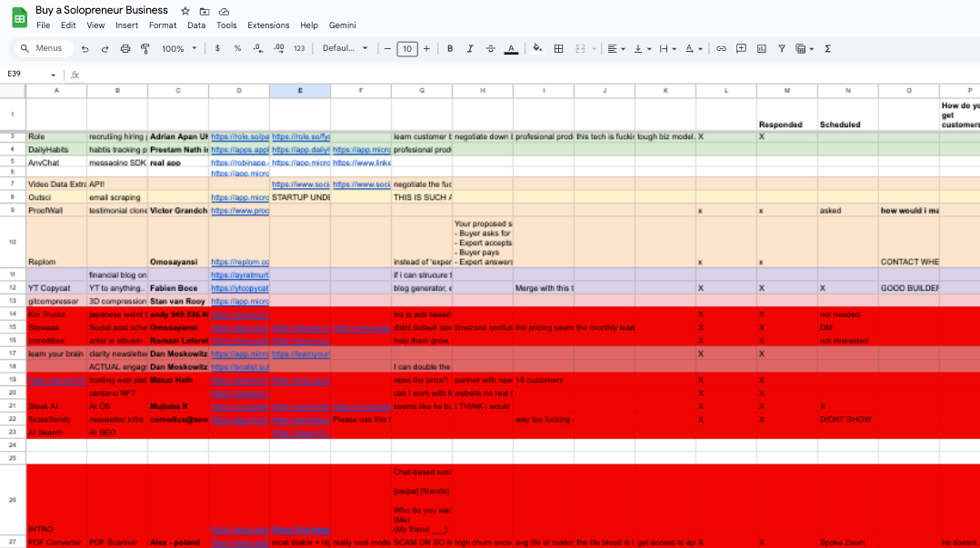Open the Default font dropdown

pyautogui.click(x=345, y=49)
